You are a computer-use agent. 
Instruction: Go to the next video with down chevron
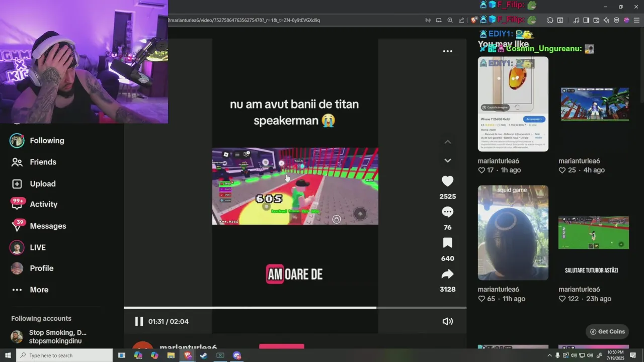(447, 161)
